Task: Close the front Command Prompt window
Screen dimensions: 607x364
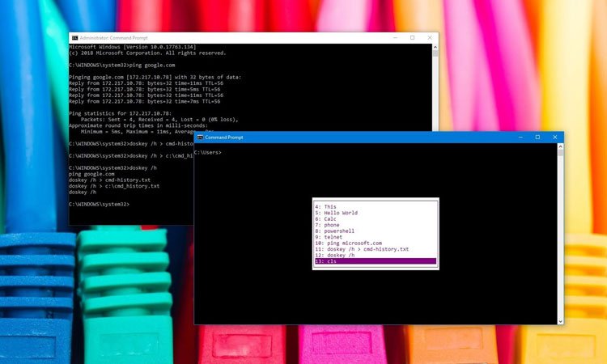Action: (x=554, y=138)
